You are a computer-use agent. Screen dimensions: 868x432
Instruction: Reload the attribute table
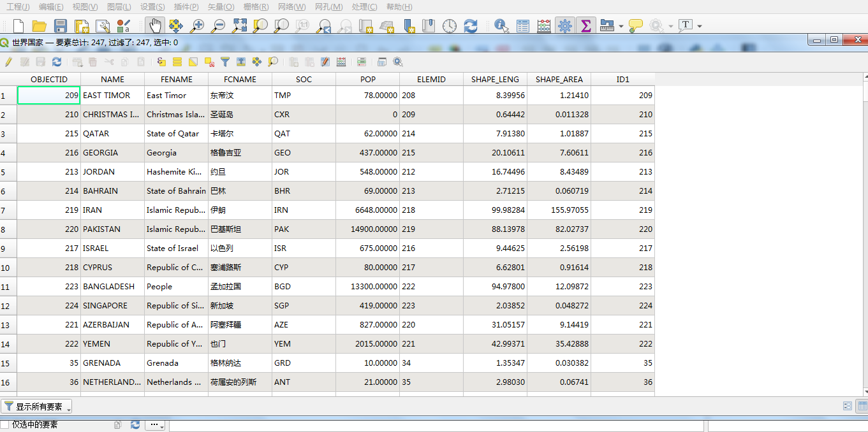pos(57,62)
